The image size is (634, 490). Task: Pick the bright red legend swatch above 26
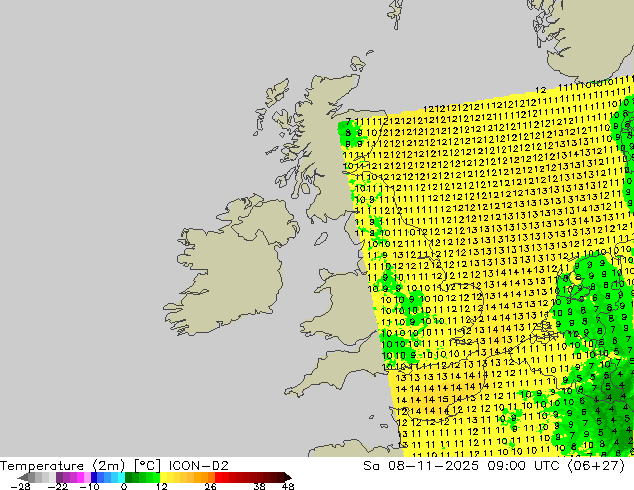pyautogui.click(x=218, y=477)
